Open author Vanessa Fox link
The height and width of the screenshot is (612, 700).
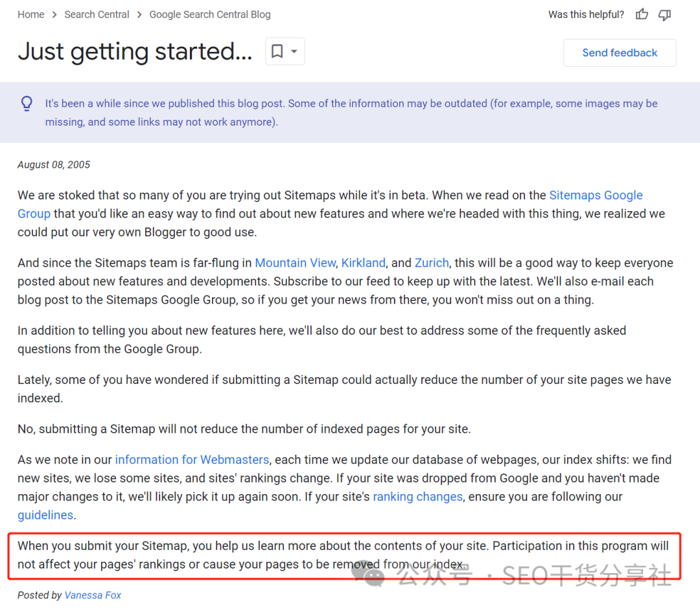(x=93, y=595)
